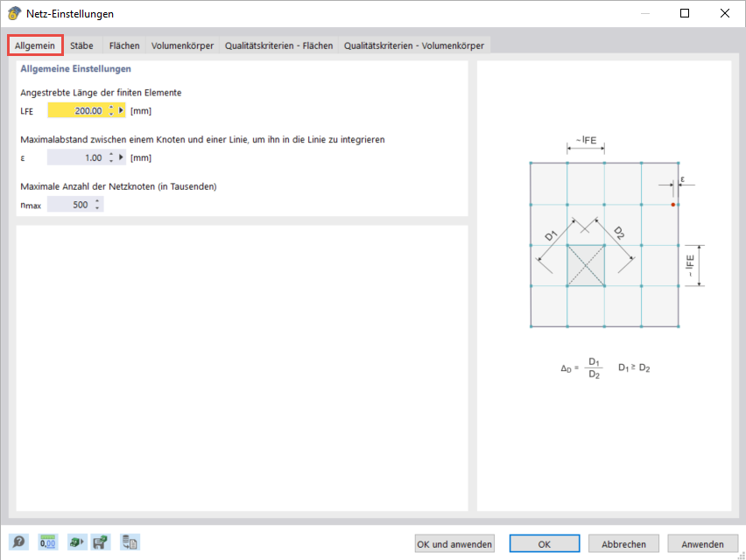The image size is (746, 560).
Task: Click the 'Maximalabstand zwischen einem Knoten' label
Action: (202, 140)
